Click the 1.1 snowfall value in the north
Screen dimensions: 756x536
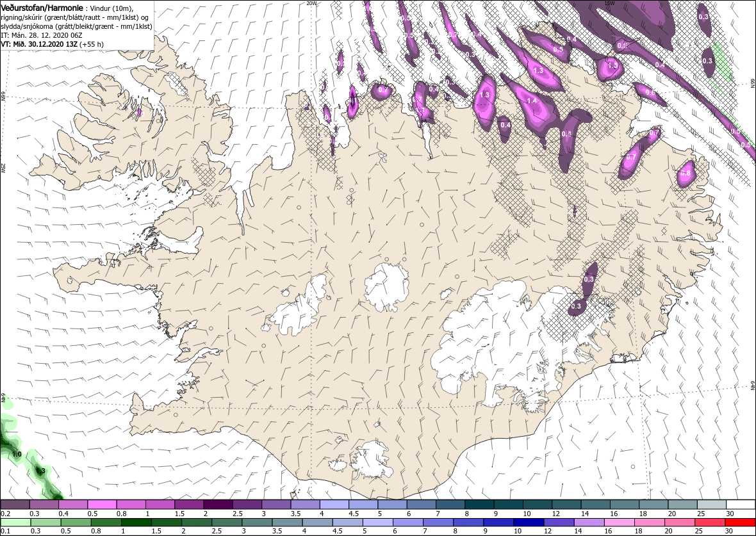420,110
